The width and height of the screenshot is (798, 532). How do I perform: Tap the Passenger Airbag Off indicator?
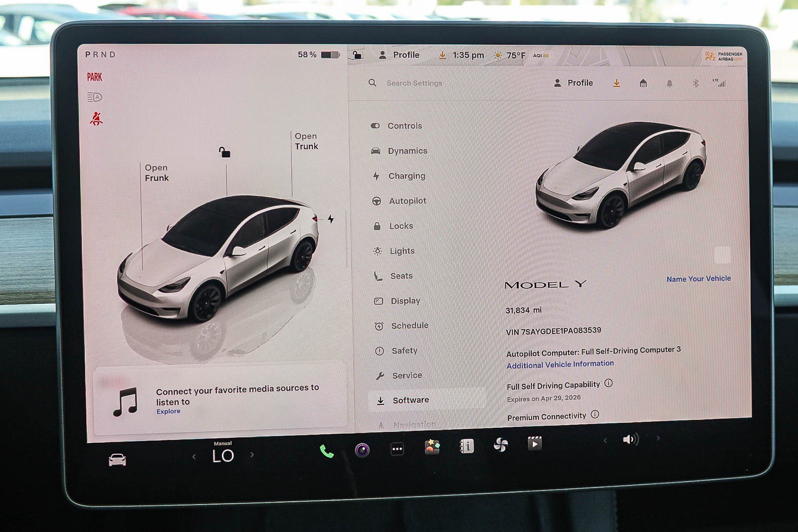click(x=724, y=56)
